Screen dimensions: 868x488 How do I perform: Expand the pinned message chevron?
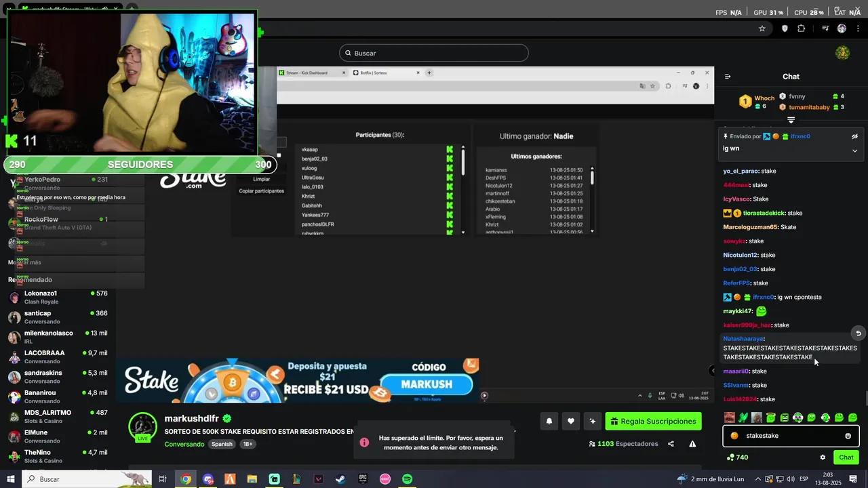coord(854,150)
